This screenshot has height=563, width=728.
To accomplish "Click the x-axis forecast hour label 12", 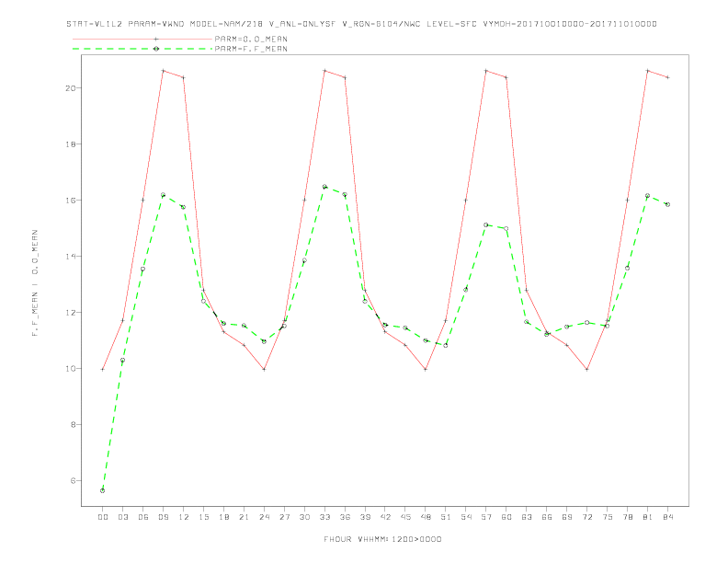I will 184,517.
